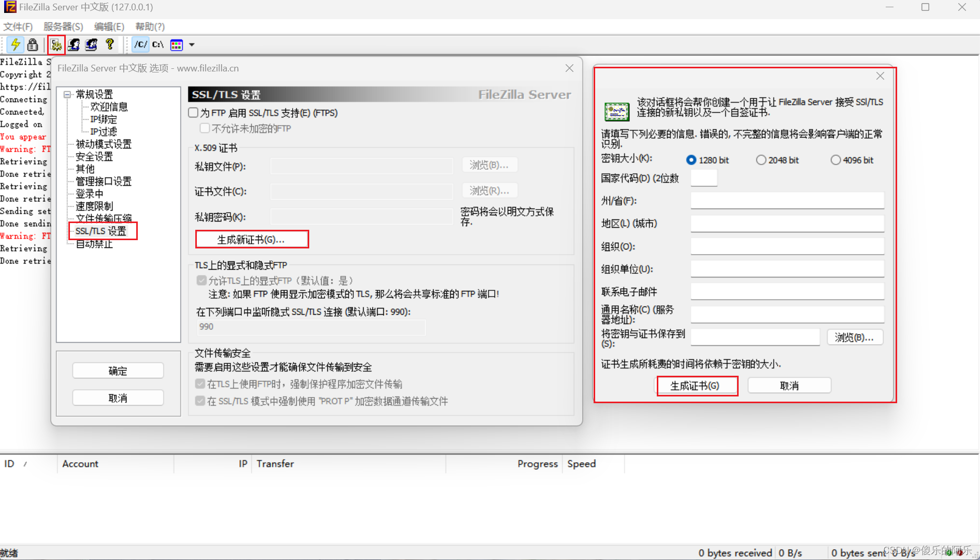Enable SSL/TLS support for FTP checkbox

[193, 113]
